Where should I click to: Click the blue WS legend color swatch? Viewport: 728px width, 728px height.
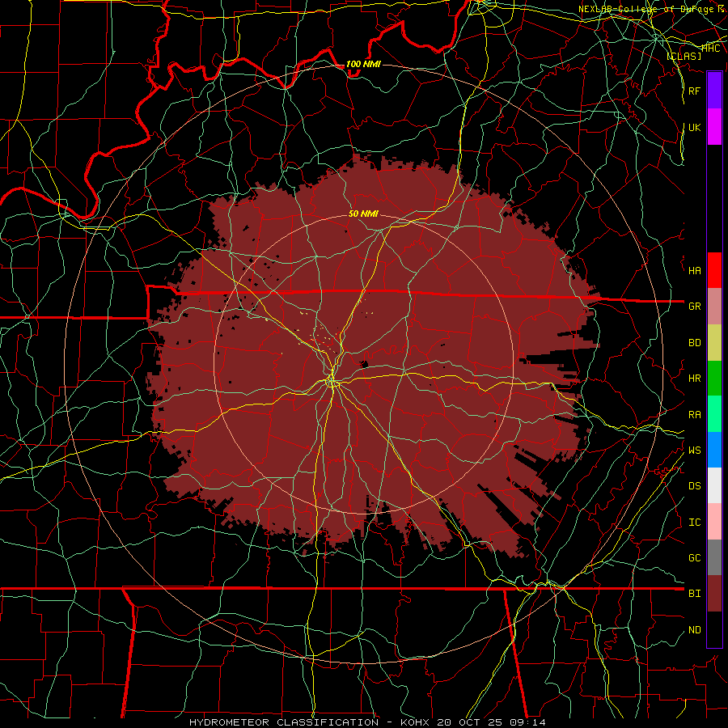pyautogui.click(x=714, y=450)
